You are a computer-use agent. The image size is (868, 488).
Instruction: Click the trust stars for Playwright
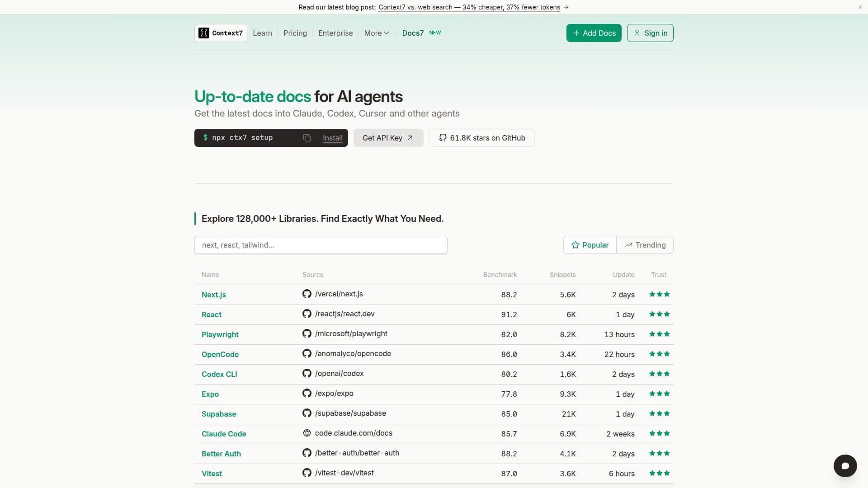point(660,334)
